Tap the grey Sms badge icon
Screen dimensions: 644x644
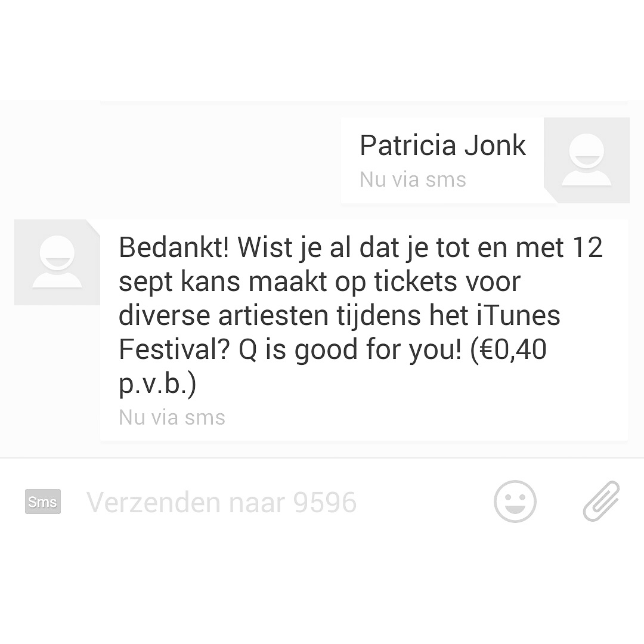pyautogui.click(x=43, y=501)
